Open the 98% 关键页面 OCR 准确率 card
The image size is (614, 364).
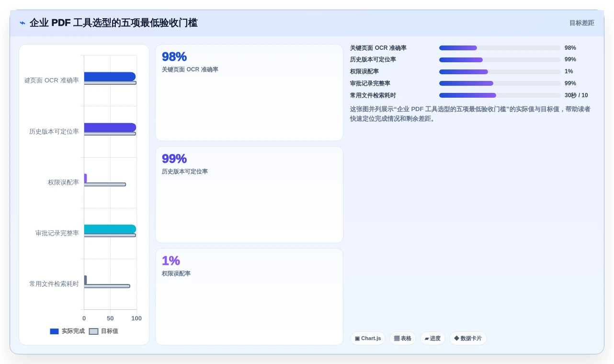[x=249, y=93]
